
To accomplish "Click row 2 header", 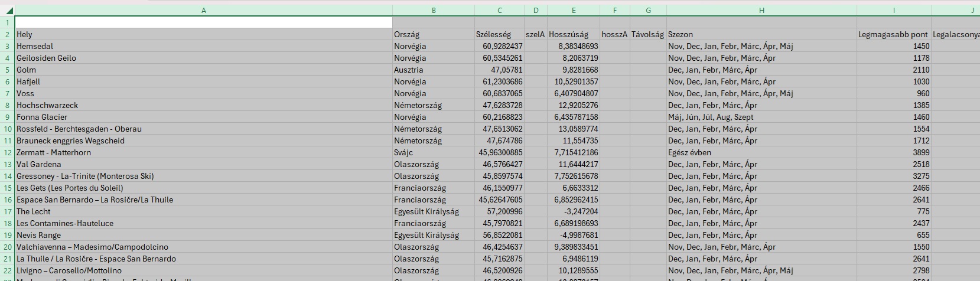I will tap(8, 34).
